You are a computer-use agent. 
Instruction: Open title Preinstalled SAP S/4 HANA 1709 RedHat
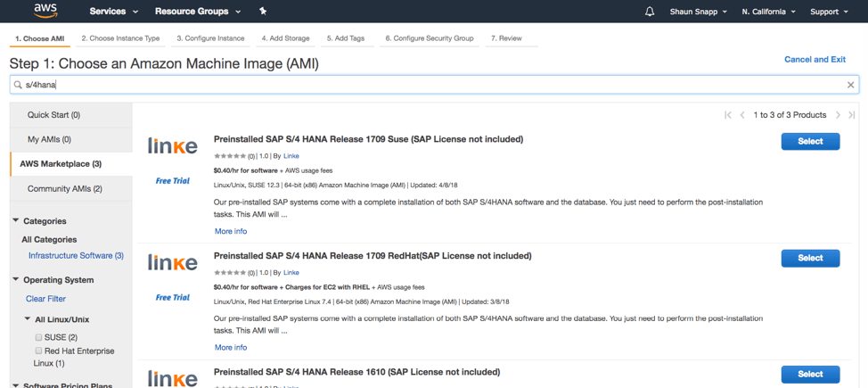[373, 255]
